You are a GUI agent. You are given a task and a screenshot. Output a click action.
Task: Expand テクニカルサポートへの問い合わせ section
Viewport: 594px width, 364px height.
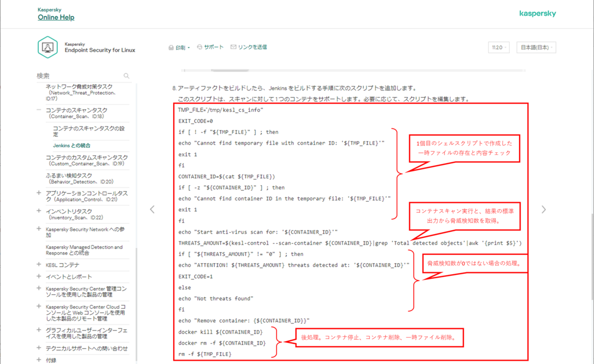[39, 348]
